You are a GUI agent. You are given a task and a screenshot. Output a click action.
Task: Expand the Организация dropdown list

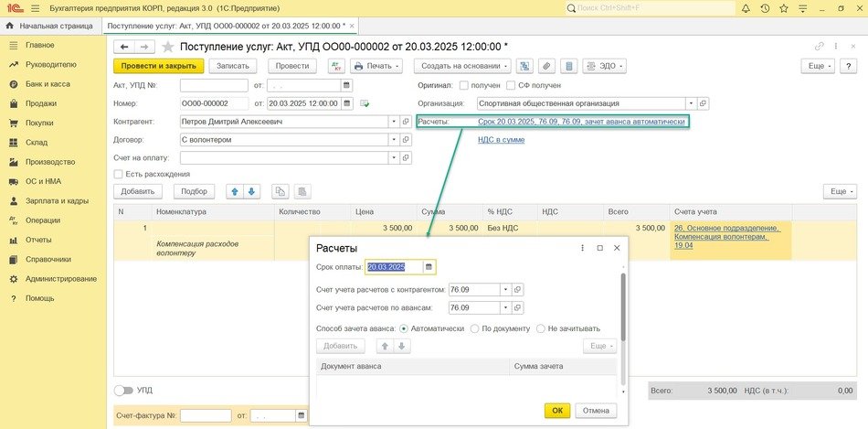691,103
